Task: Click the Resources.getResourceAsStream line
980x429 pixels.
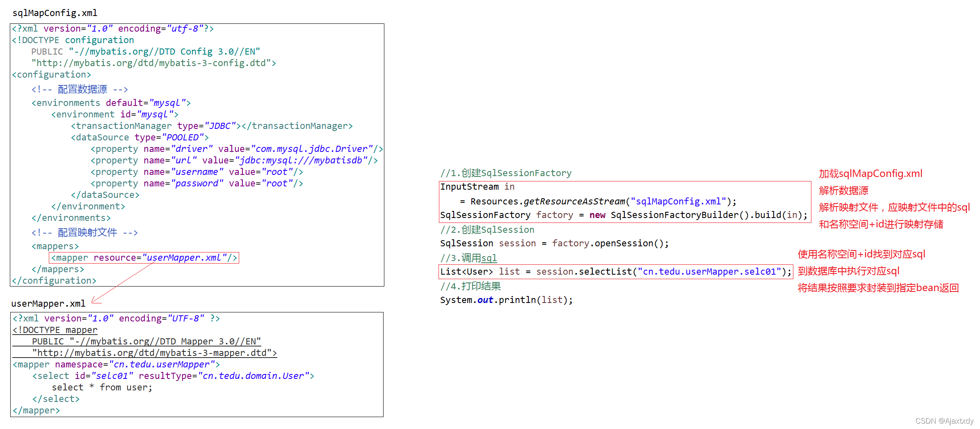Action: (599, 202)
